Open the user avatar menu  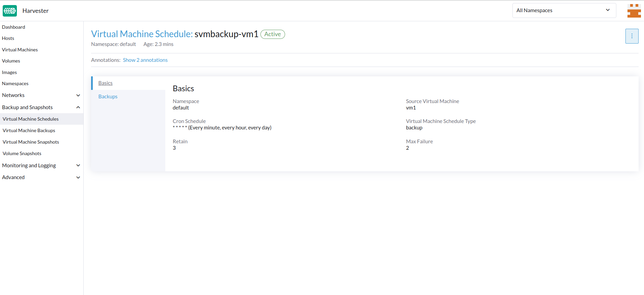[x=634, y=11]
